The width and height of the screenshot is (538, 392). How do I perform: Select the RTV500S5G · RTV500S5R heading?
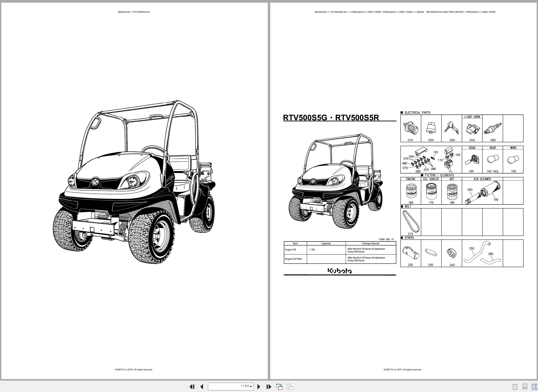331,118
